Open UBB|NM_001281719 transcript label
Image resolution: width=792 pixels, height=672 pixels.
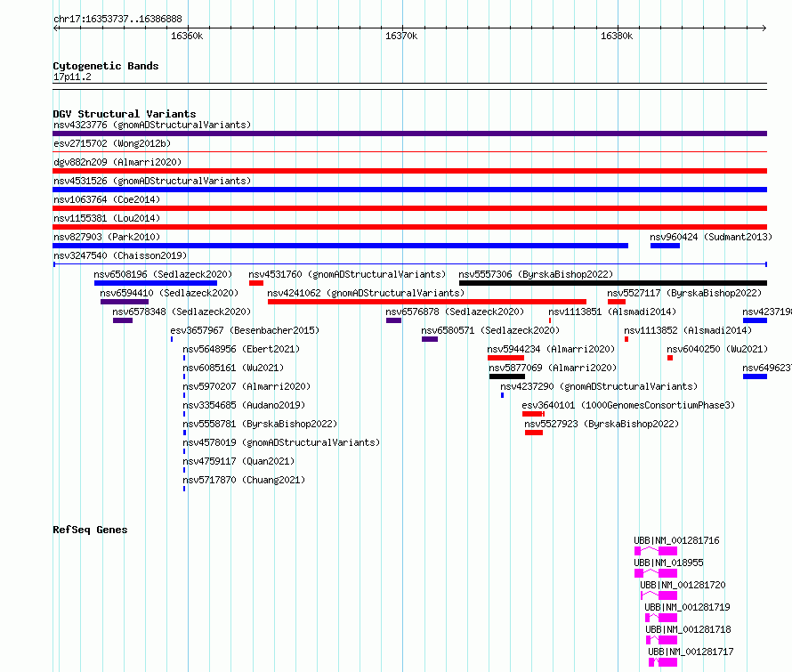[x=687, y=607]
